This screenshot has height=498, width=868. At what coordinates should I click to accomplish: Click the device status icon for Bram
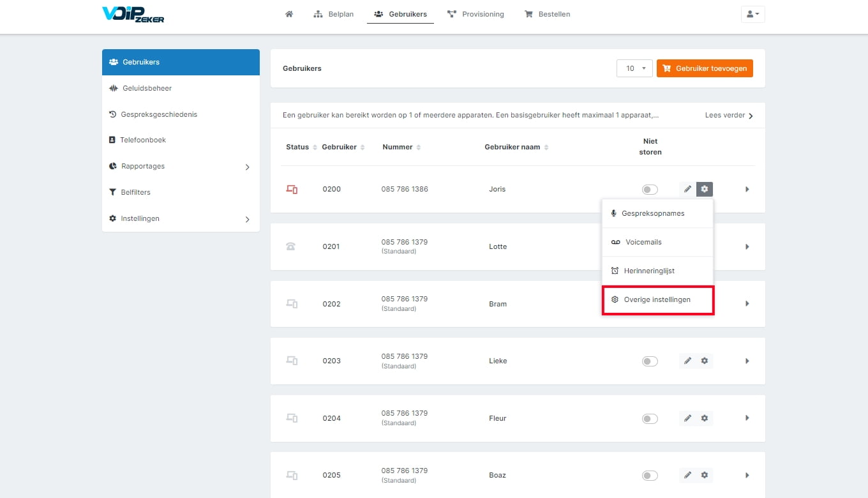292,304
